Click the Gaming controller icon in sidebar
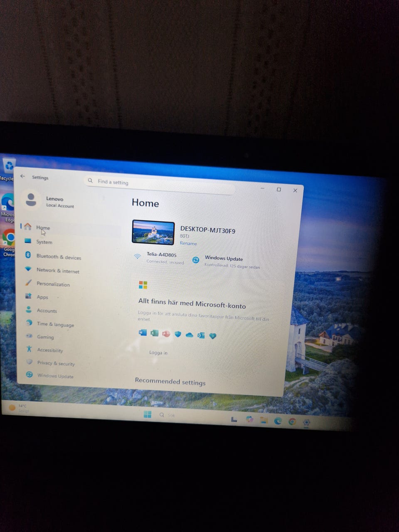399x532 pixels. 29,336
